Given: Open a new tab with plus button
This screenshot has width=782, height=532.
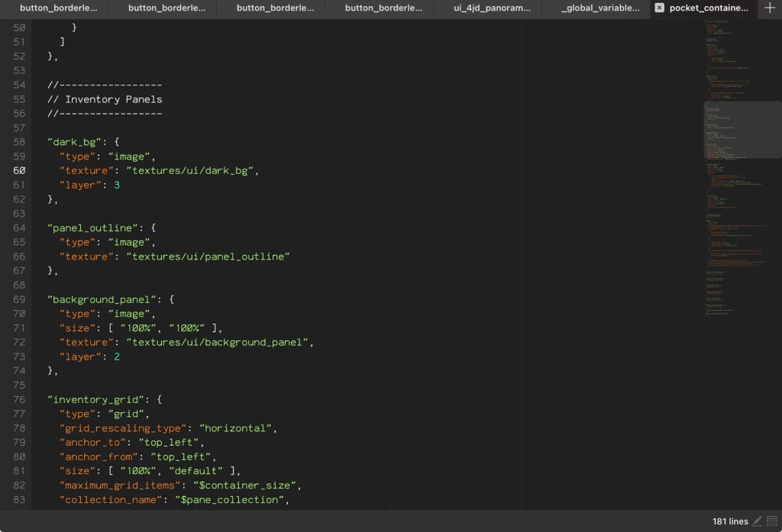Looking at the screenshot, I should (769, 8).
